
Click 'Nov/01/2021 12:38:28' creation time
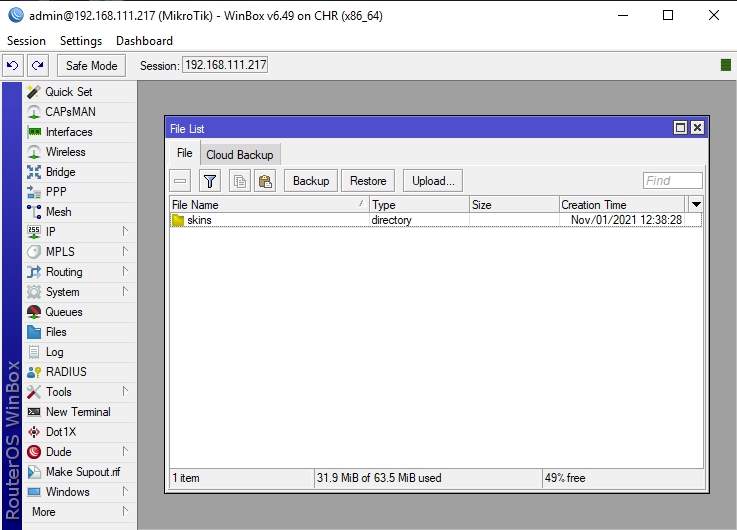[x=626, y=220]
